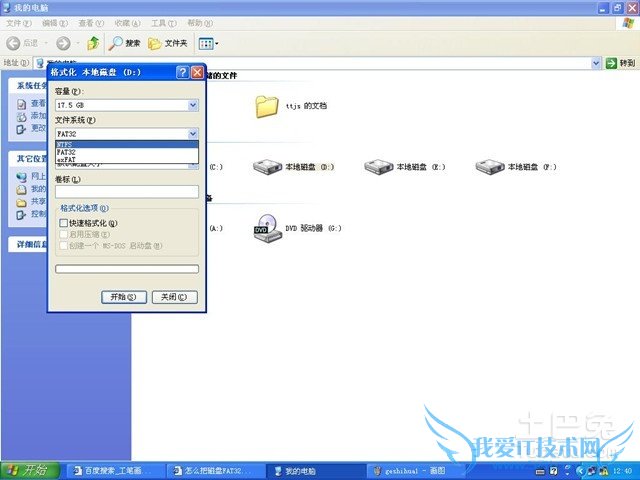Viewport: 640px width, 480px height.
Task: Click the Start (开始) button in format dialog
Action: [x=124, y=297]
